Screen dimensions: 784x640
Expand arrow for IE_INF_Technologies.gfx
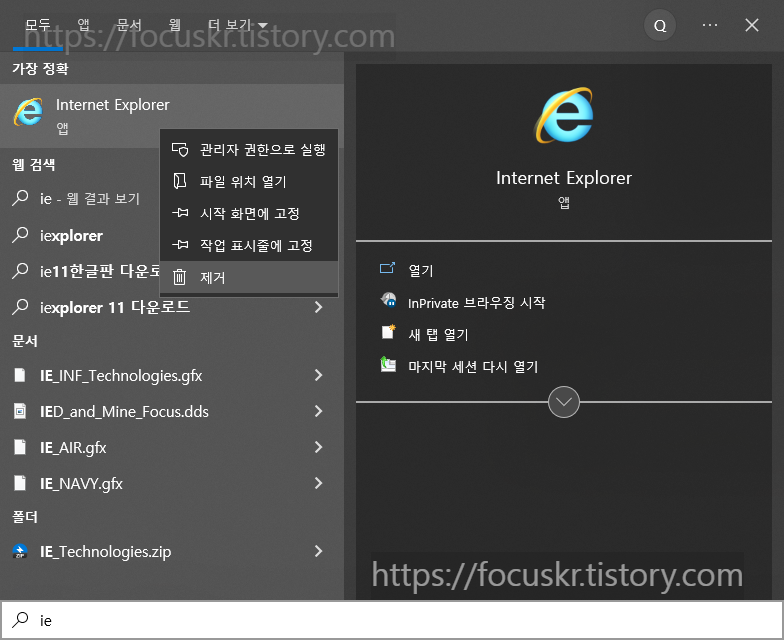[318, 375]
